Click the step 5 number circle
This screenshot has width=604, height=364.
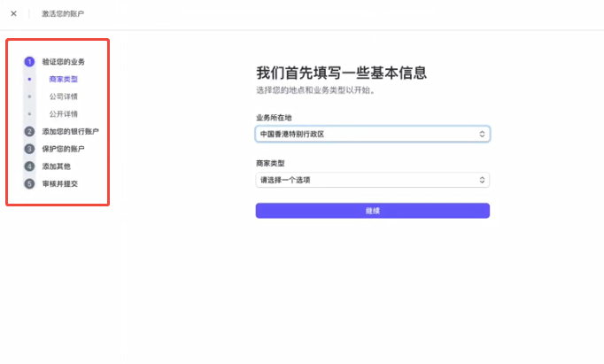[29, 183]
